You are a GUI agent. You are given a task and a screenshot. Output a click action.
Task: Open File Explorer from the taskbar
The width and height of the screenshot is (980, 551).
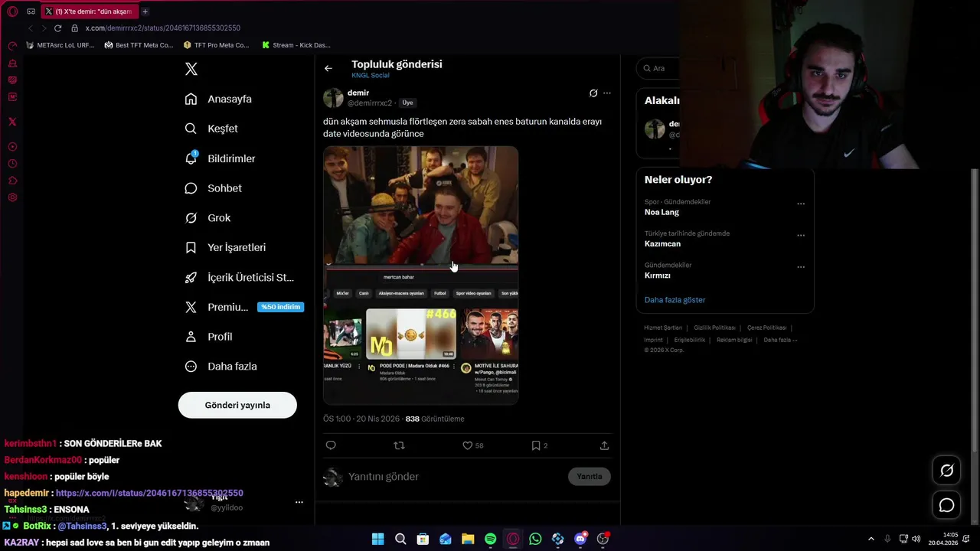coord(468,539)
